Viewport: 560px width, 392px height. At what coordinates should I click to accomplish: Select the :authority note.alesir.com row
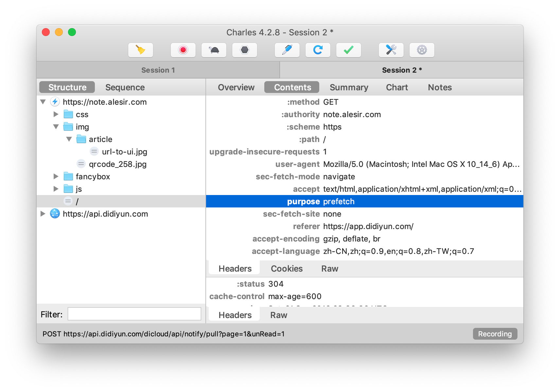[x=365, y=114]
